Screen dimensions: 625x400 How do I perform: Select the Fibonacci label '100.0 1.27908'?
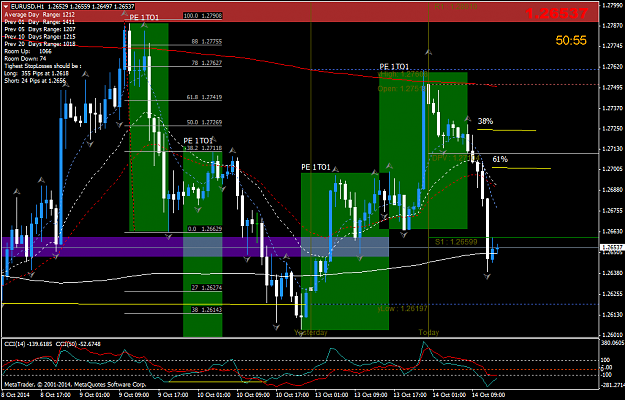point(202,16)
